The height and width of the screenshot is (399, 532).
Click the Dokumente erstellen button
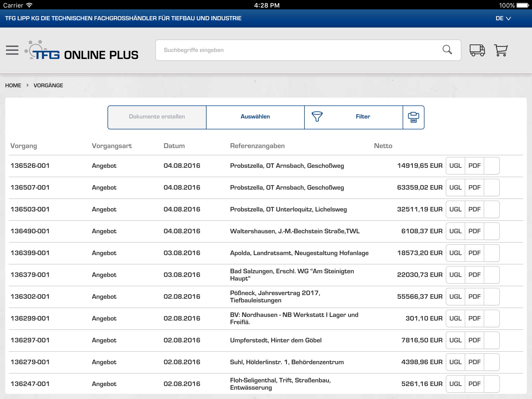point(157,117)
